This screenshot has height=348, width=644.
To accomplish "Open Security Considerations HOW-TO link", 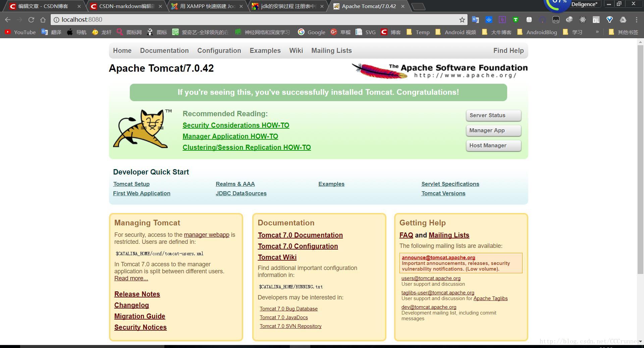I will [236, 125].
